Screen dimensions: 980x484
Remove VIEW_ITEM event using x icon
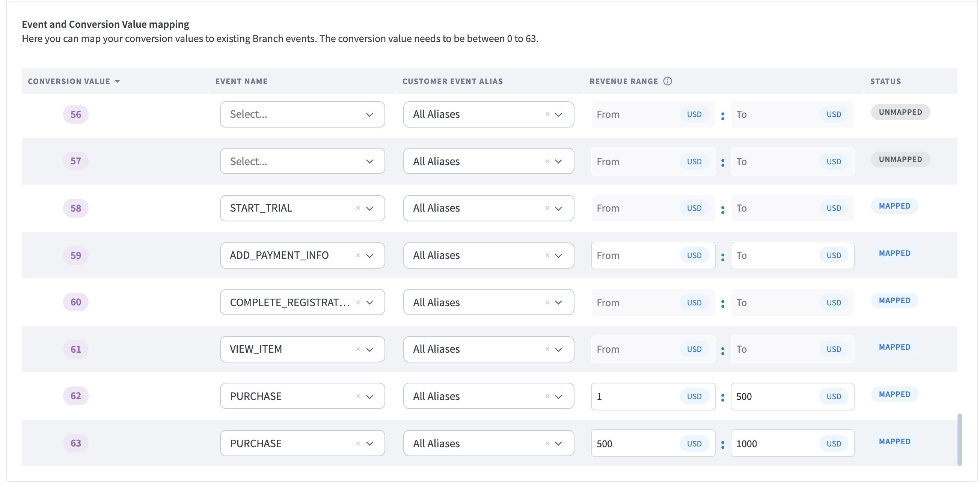pos(358,349)
